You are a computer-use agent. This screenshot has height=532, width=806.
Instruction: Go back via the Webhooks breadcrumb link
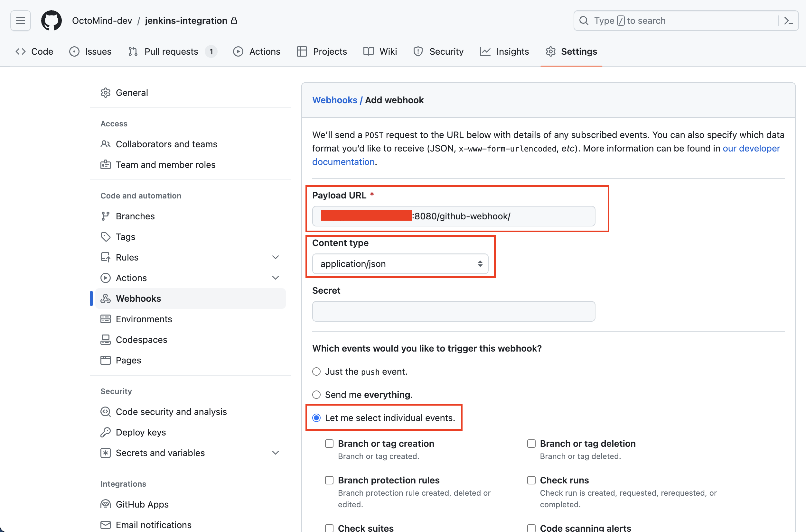[335, 100]
